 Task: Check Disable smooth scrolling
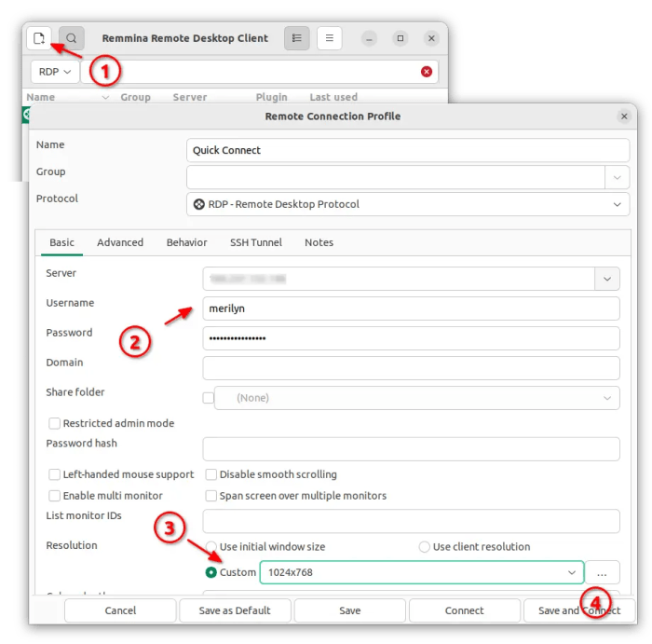coord(211,474)
